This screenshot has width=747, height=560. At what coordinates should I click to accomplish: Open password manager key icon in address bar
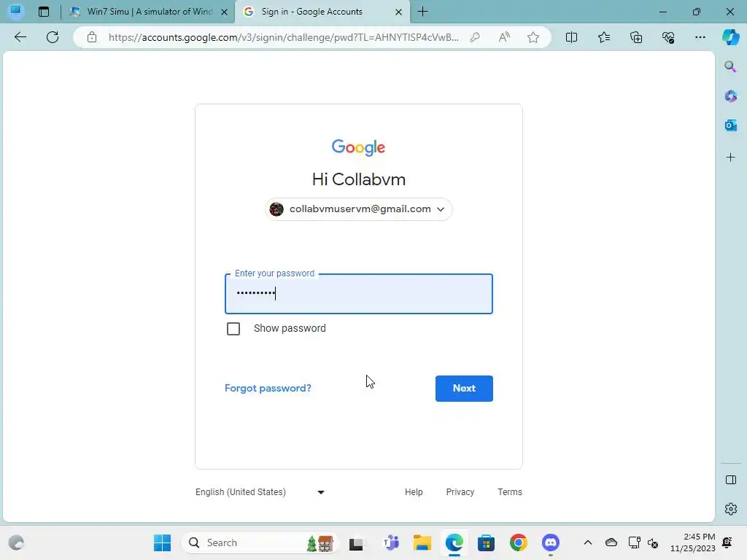click(474, 37)
